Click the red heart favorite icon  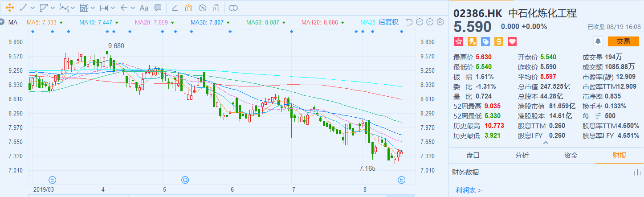(x=512, y=41)
